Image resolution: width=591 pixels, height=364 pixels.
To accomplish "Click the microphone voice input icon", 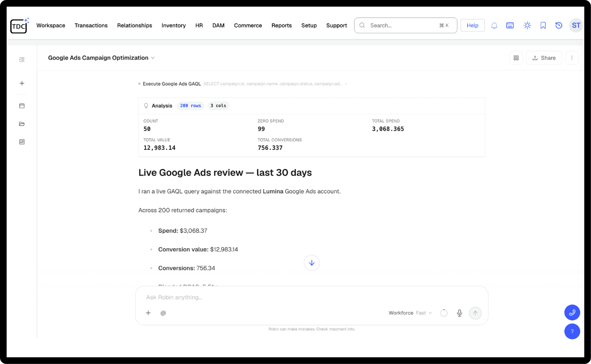I will click(460, 313).
